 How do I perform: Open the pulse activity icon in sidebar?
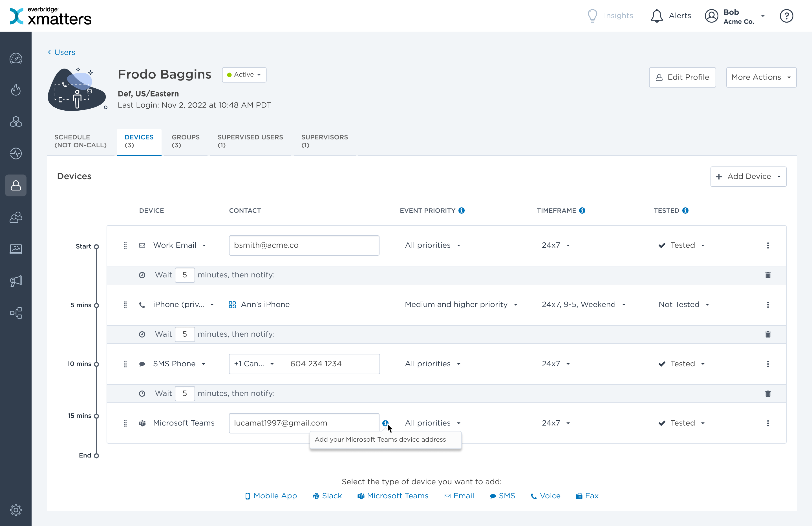pos(16,153)
